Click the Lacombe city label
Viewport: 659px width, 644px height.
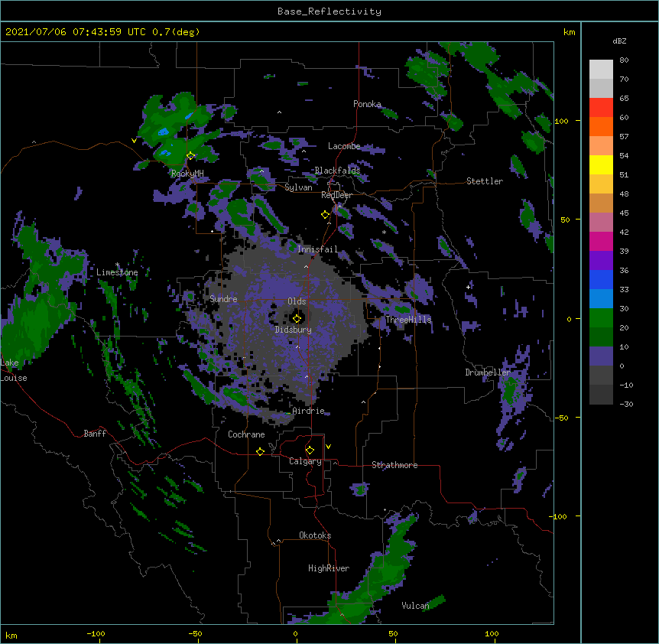tap(344, 146)
